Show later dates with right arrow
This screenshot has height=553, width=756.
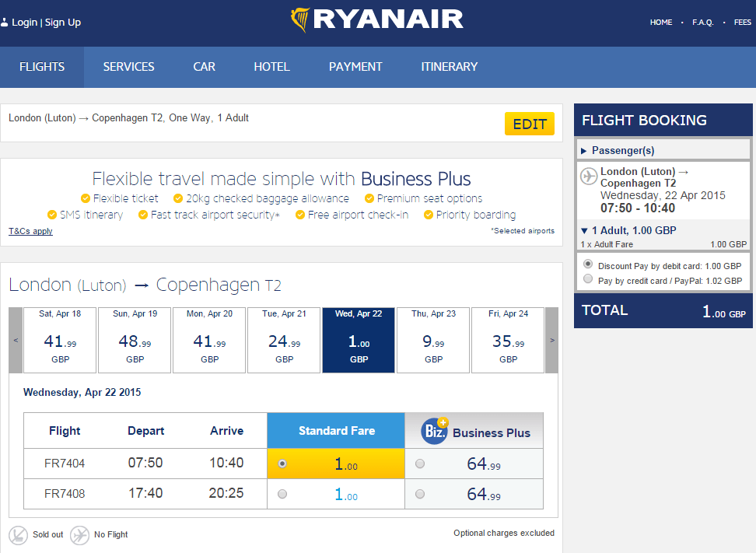pos(552,341)
